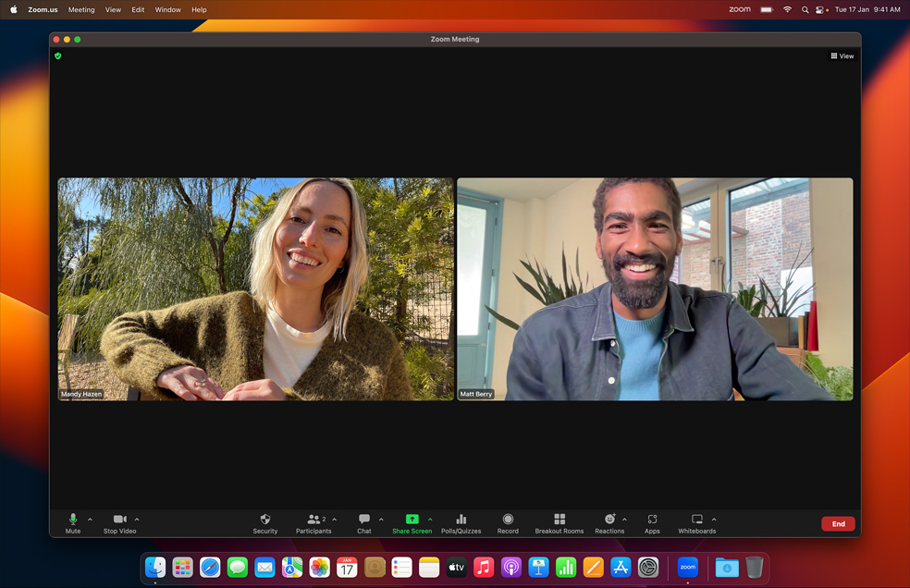
Task: Open Polls/Quizzes
Action: tap(461, 522)
